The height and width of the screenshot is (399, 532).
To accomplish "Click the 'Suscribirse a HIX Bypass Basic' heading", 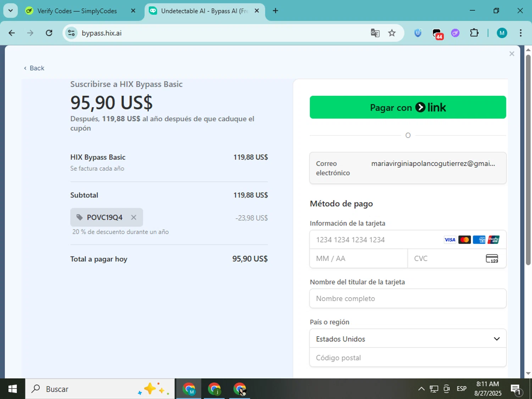I will 126,84.
